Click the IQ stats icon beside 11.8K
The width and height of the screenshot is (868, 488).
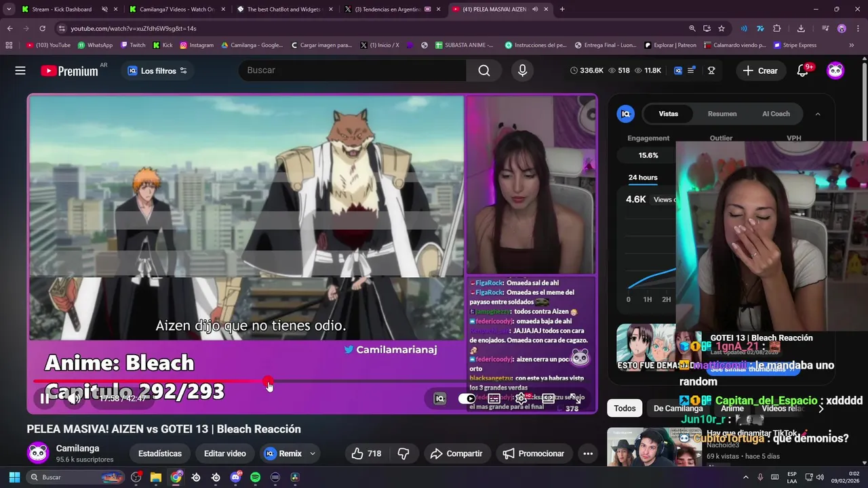[x=678, y=70]
